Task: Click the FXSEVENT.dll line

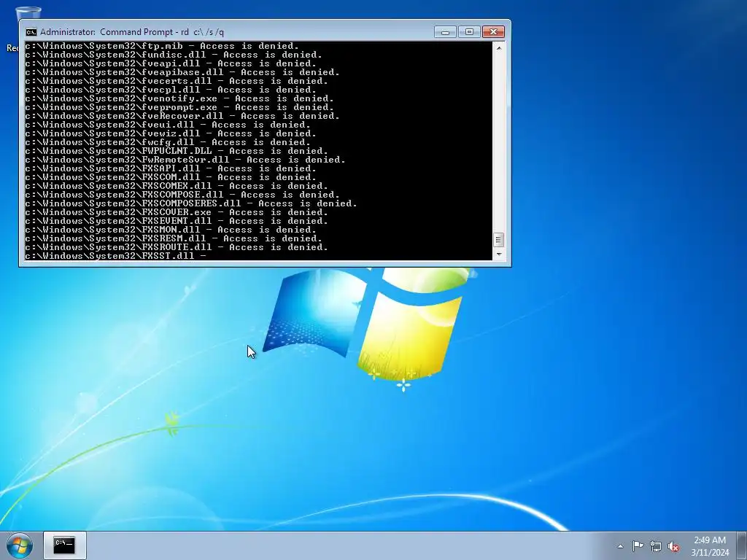Action: pyautogui.click(x=177, y=221)
